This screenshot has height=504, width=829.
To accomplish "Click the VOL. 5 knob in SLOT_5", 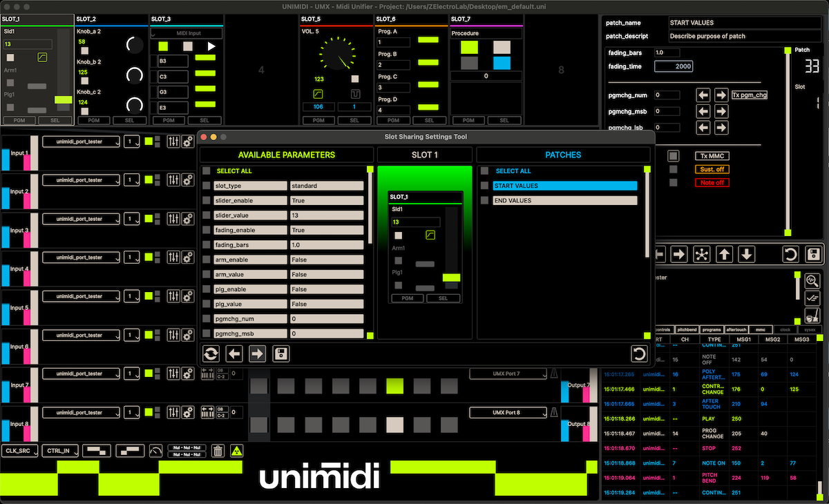I will (x=338, y=55).
